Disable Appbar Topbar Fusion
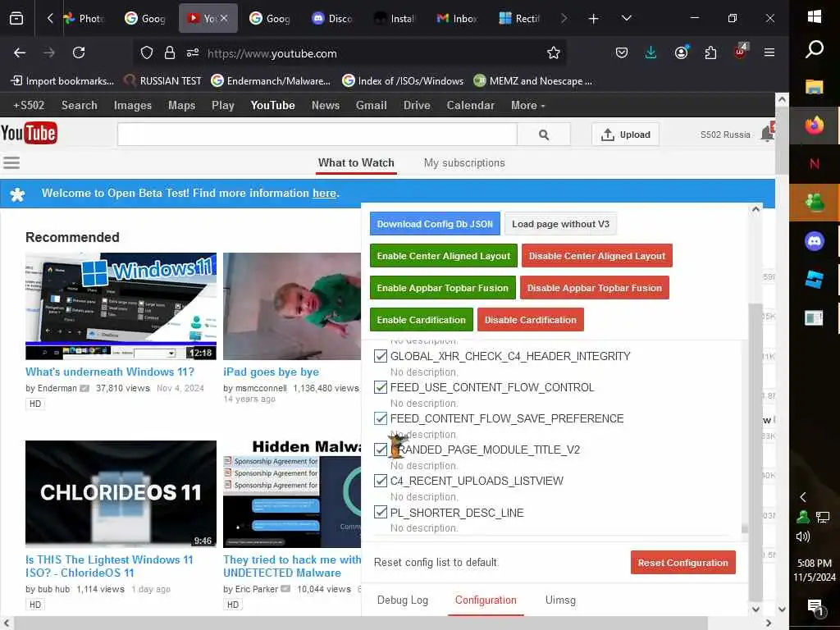This screenshot has height=630, width=840. point(595,288)
